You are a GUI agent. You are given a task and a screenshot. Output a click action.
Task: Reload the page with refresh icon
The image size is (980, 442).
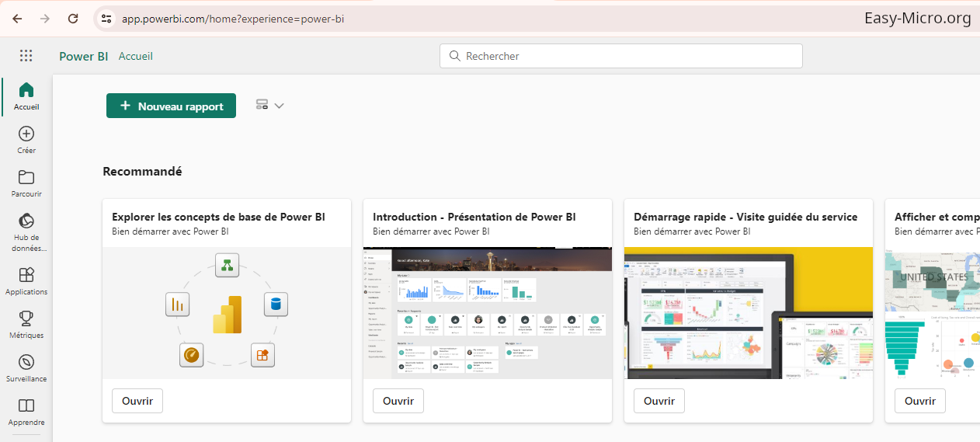(x=73, y=19)
